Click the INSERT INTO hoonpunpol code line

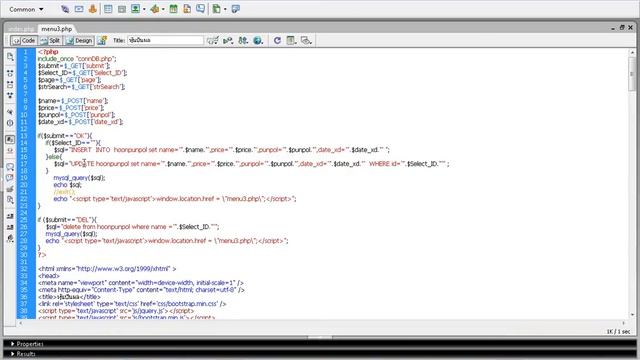(x=222, y=150)
